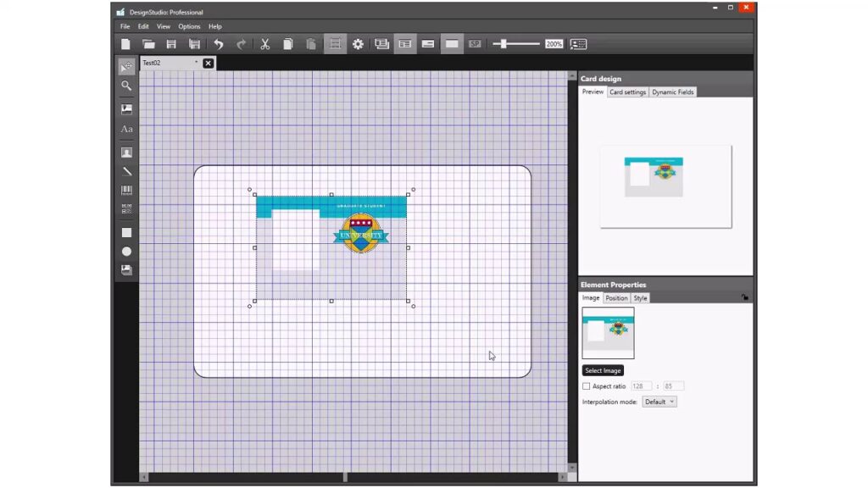Click the SP toolbar button
This screenshot has height=488, width=868.
pyautogui.click(x=475, y=44)
